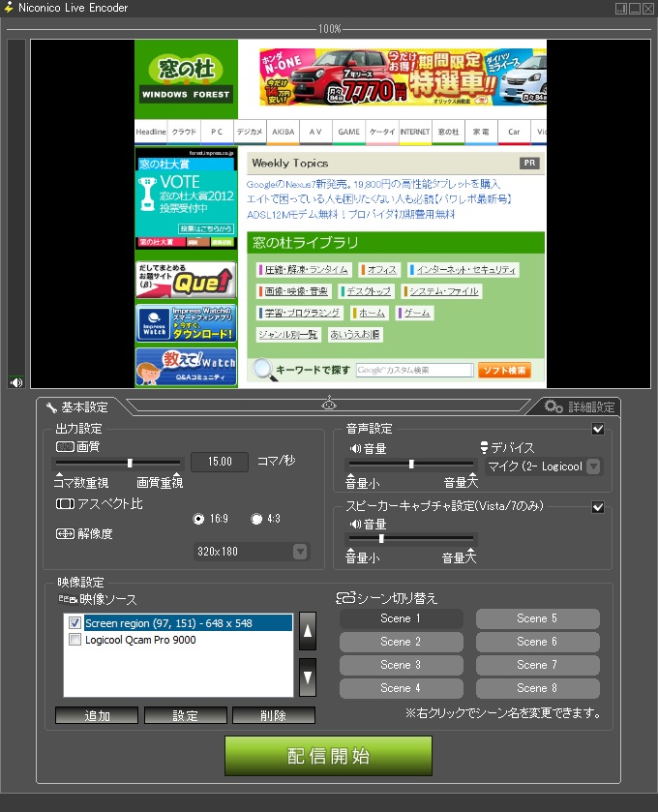Click the wrench icon on the 基本設定 tab
Viewport: 658px width, 812px height.
(x=51, y=408)
